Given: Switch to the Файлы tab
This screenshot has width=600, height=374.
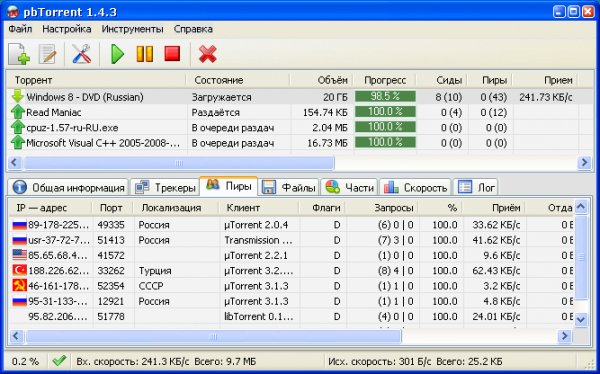Looking at the screenshot, I should coord(289,188).
